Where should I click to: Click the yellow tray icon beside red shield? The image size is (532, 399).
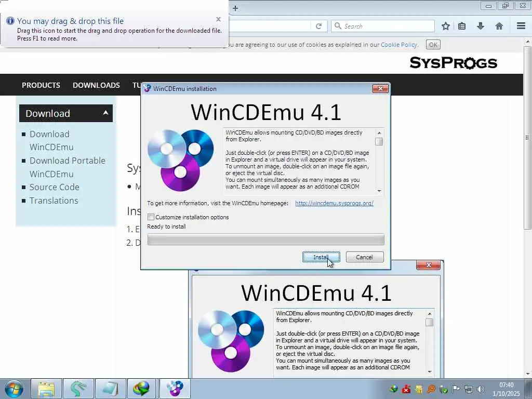(x=419, y=389)
